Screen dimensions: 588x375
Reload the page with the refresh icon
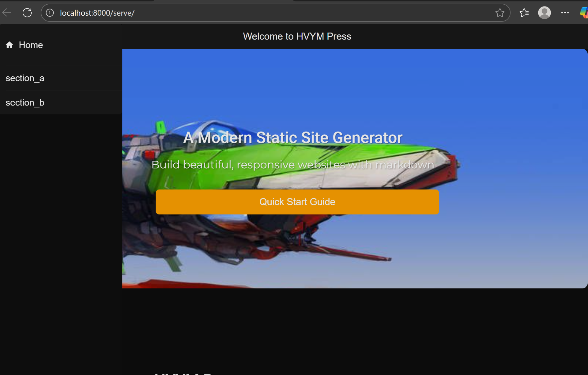point(27,13)
